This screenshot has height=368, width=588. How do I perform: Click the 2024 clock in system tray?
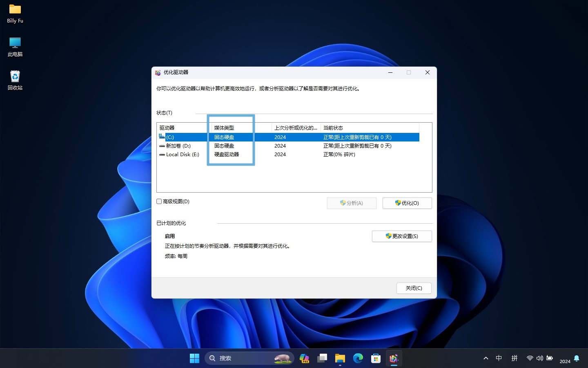click(565, 361)
